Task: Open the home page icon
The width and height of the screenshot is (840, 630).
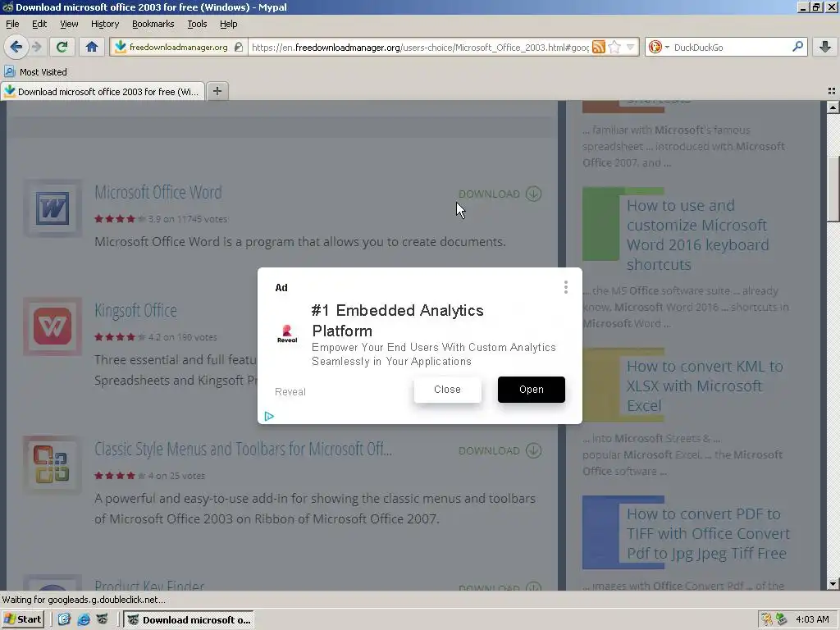Action: 92,47
